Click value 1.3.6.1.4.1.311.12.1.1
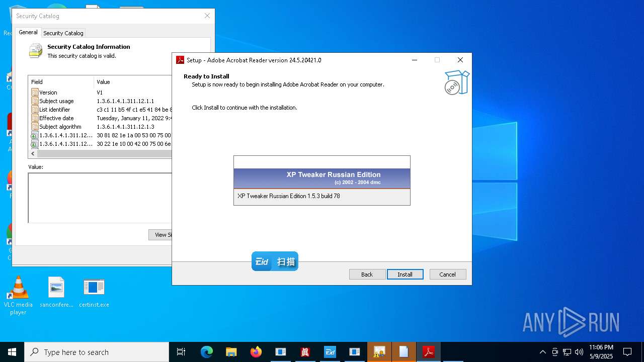Screen dimensions: 644x362 125,101
